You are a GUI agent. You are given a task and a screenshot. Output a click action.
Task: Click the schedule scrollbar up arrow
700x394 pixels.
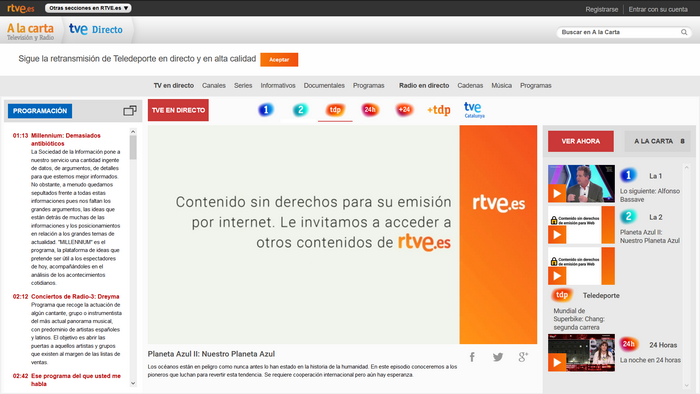click(133, 132)
